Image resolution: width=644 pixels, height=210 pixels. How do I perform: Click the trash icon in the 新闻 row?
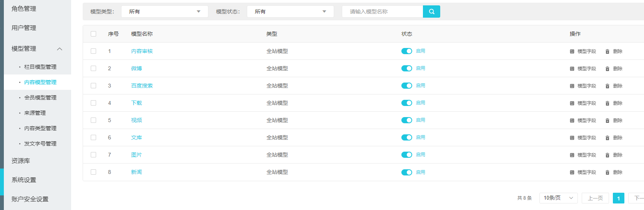607,172
